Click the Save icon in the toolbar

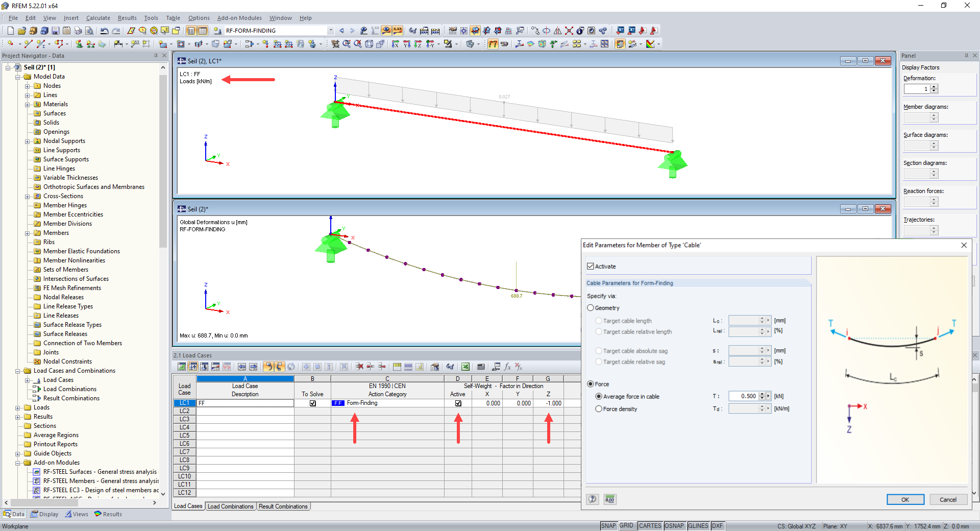click(x=56, y=31)
